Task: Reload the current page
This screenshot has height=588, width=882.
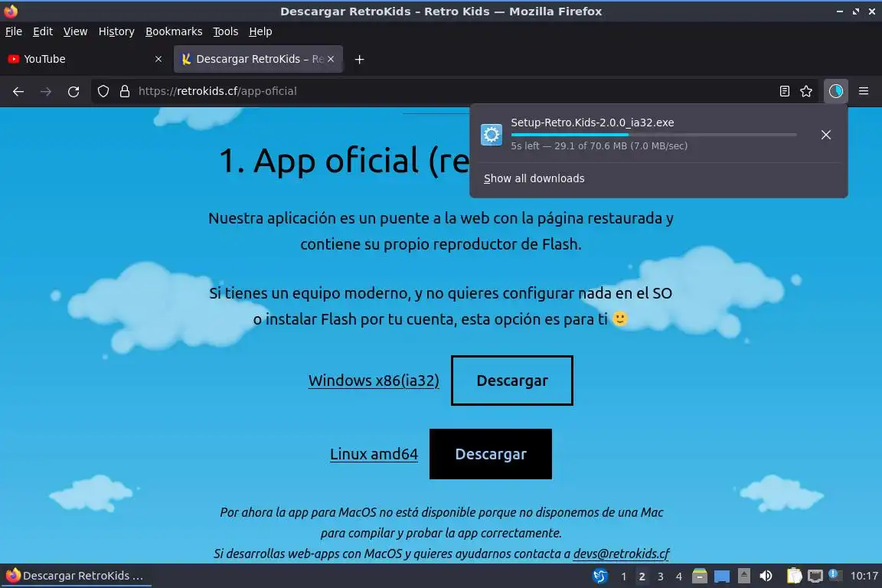Action: pos(73,91)
